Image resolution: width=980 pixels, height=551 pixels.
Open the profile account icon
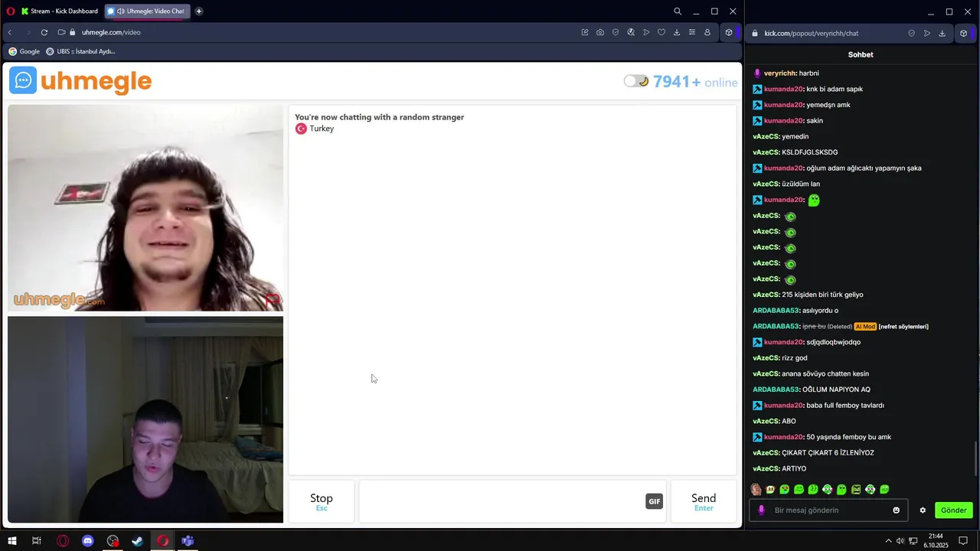click(707, 32)
